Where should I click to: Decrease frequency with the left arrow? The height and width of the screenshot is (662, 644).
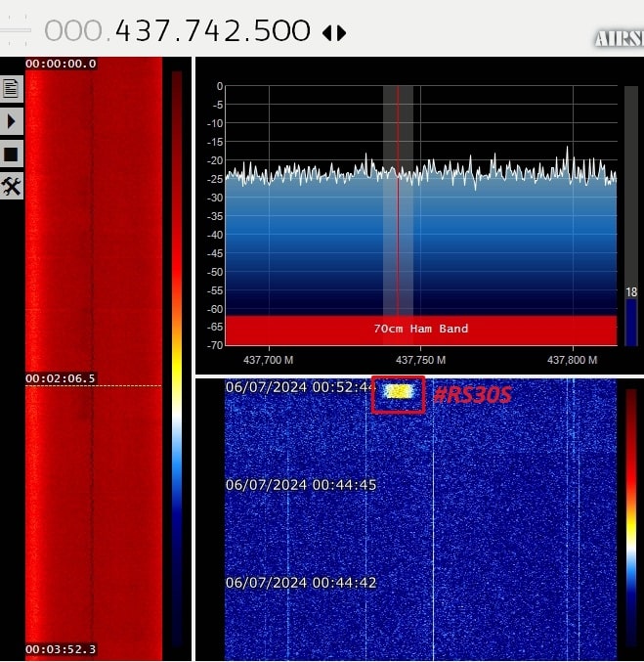326,33
